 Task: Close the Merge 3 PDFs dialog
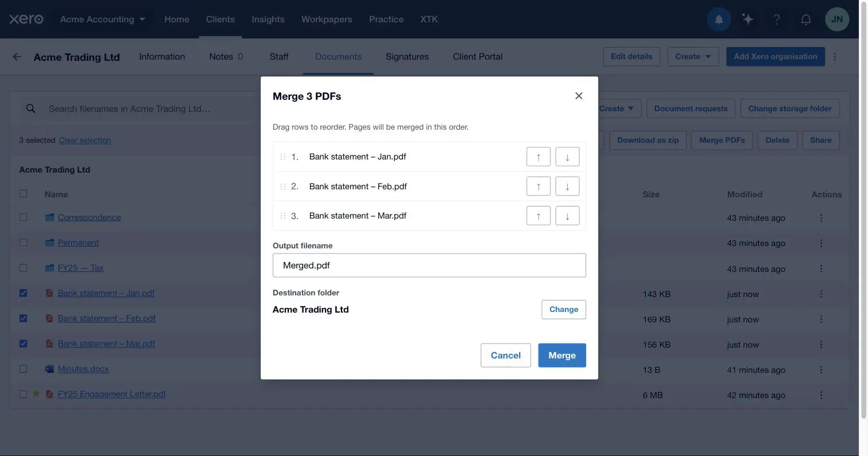pos(579,96)
